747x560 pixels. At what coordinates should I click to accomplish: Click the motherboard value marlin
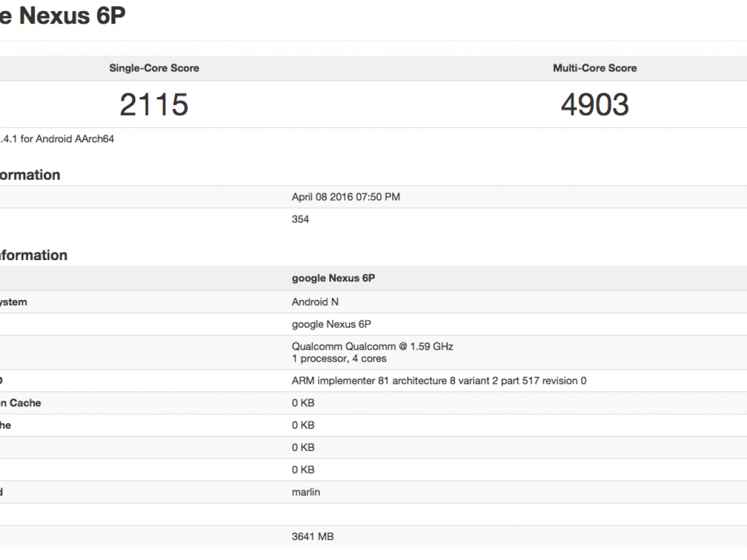pos(306,492)
